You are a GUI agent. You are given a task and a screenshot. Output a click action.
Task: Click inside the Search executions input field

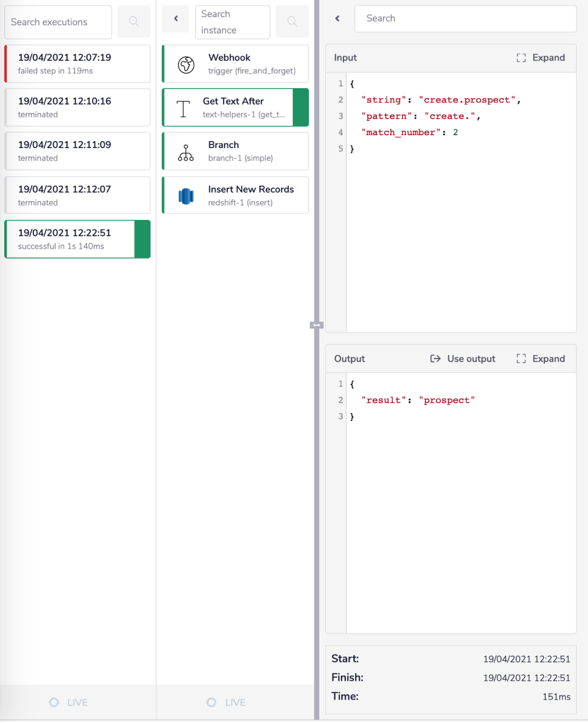pos(58,22)
